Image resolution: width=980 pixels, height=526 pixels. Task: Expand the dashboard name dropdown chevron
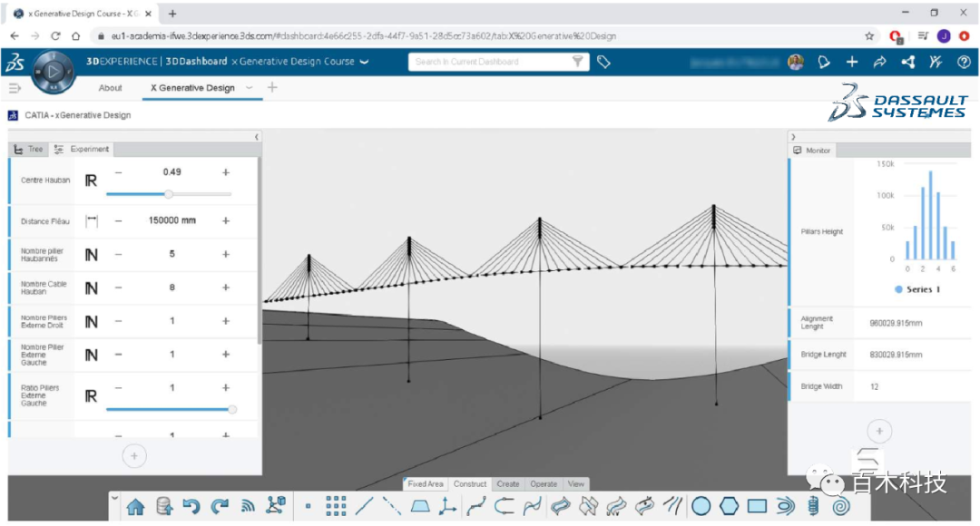[x=364, y=62]
